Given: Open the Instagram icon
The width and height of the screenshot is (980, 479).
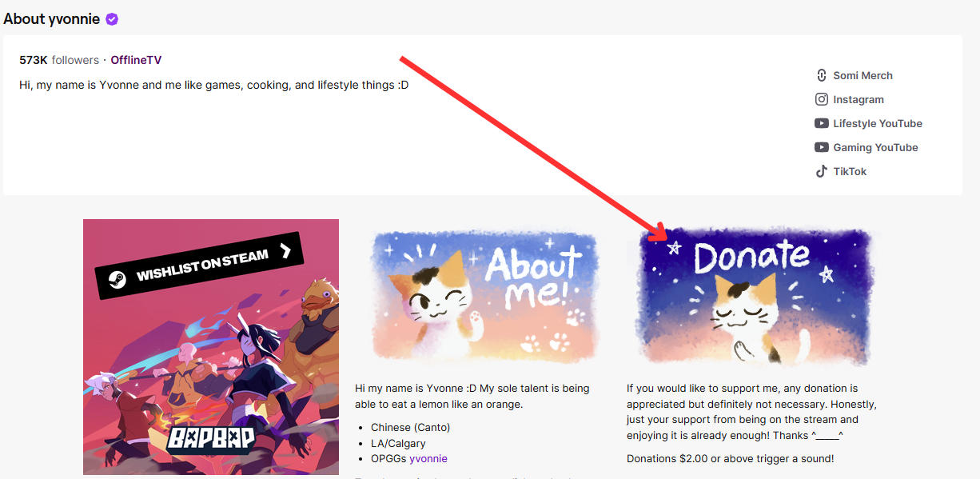Looking at the screenshot, I should point(821,99).
